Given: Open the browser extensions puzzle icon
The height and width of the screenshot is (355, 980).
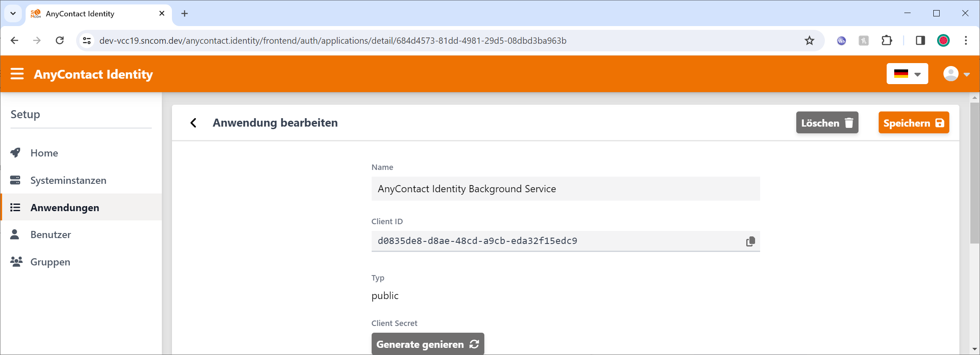Looking at the screenshot, I should pos(886,41).
